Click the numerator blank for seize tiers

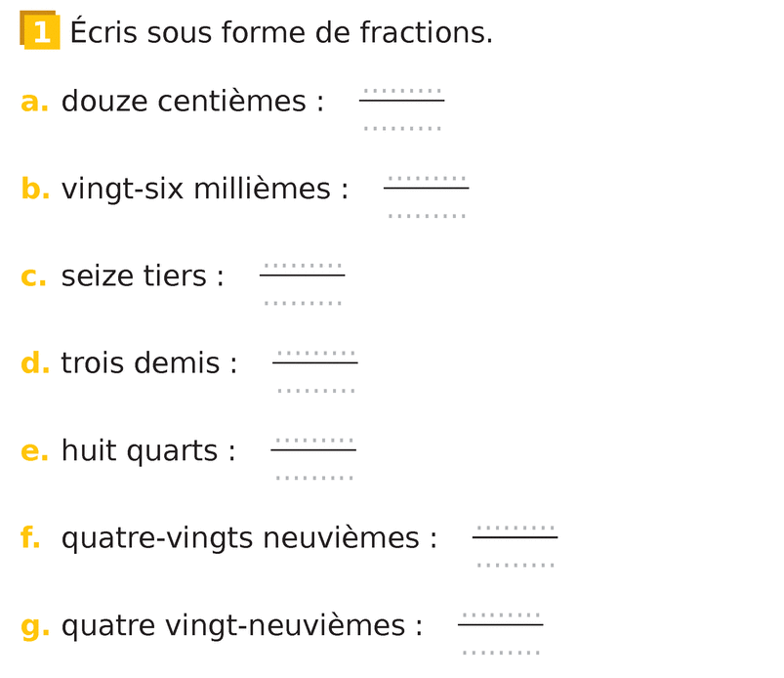302,266
